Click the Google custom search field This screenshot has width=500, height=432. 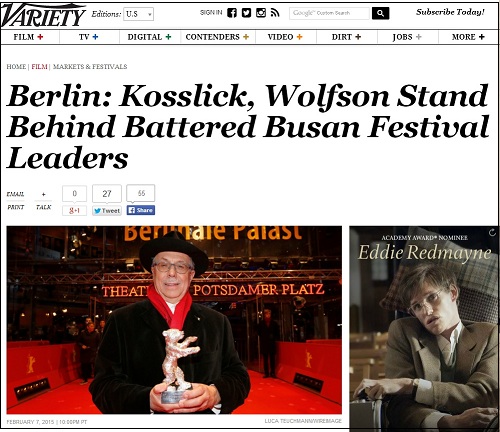(330, 13)
